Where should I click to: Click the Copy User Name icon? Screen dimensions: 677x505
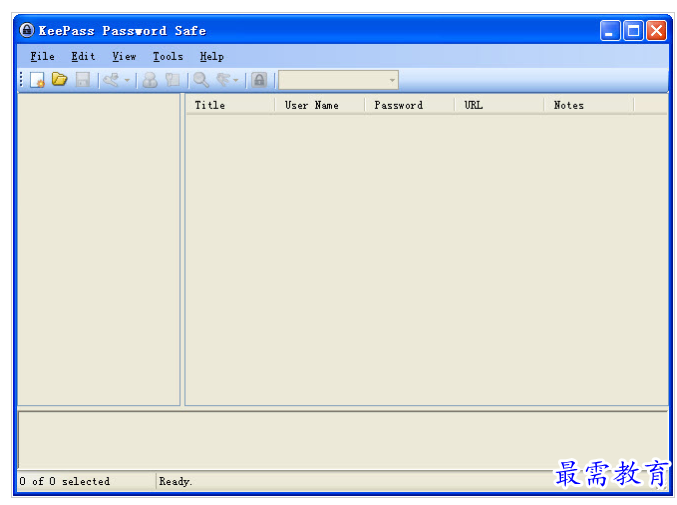[x=150, y=80]
